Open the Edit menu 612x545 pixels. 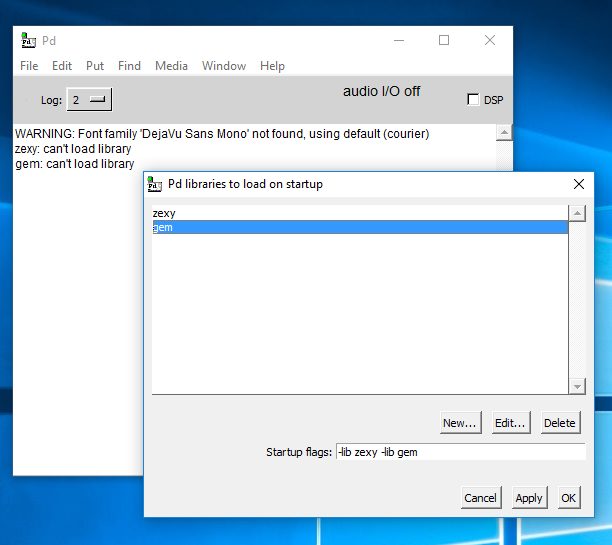tap(62, 66)
